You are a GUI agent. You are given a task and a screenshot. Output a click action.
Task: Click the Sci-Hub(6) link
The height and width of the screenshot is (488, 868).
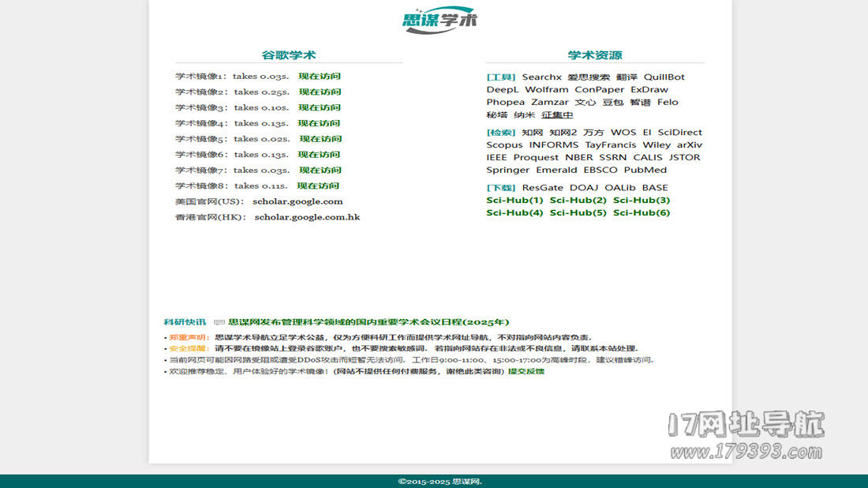[x=641, y=213]
